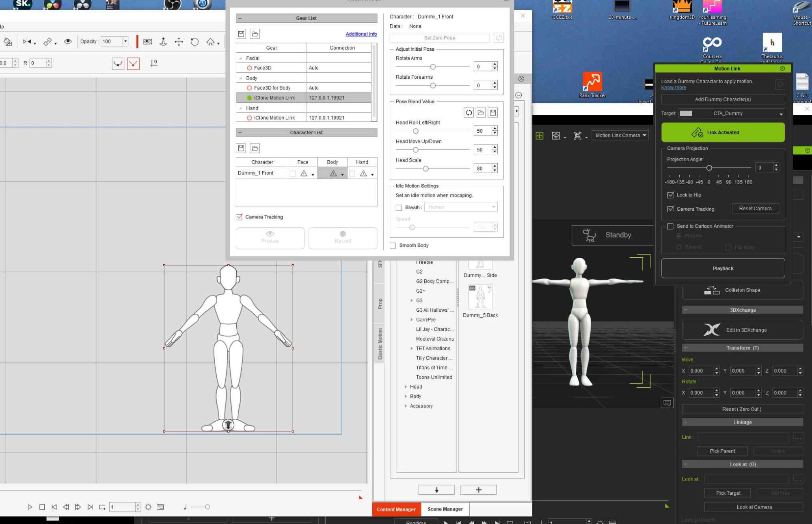
Task: Enable the Breath checkbox
Action: [x=399, y=207]
